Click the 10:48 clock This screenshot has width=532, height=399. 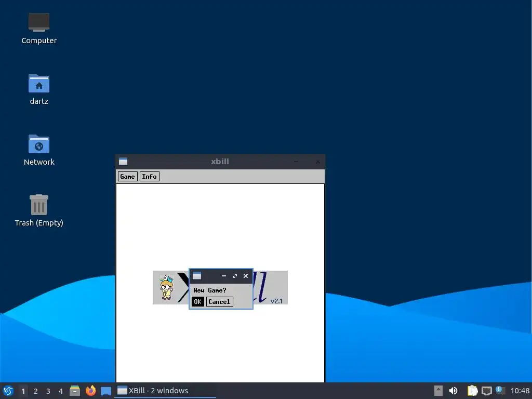pyautogui.click(x=520, y=391)
